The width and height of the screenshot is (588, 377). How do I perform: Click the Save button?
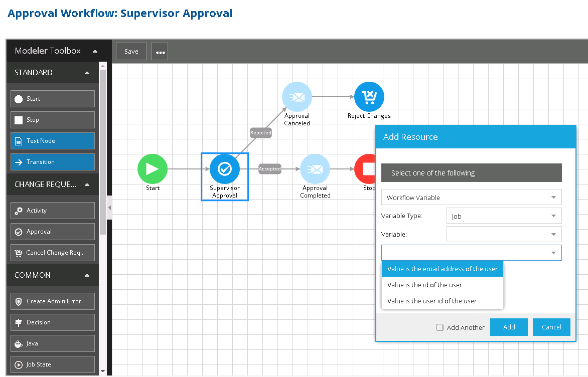tap(131, 52)
